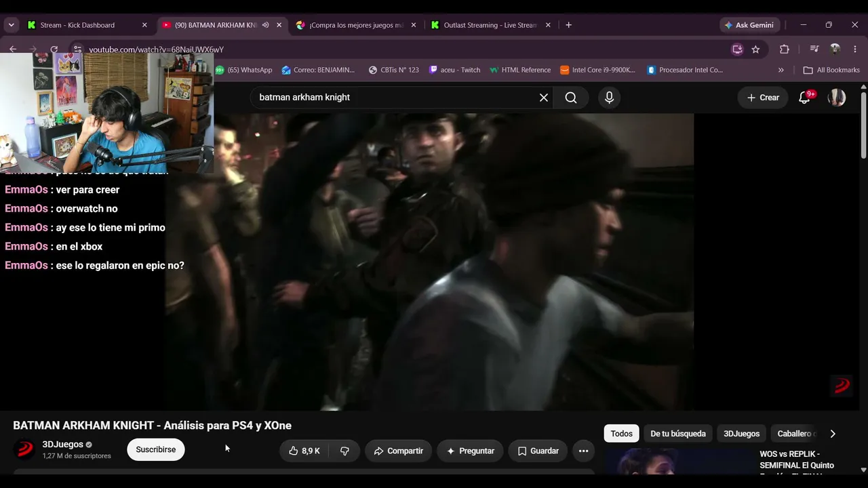This screenshot has height=488, width=868.
Task: Open the media controls icon in toolbar
Action: [814, 49]
